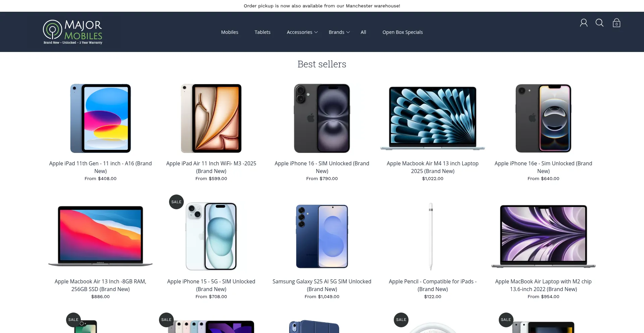
Task: Open the shopping bag cart icon
Action: [x=616, y=23]
